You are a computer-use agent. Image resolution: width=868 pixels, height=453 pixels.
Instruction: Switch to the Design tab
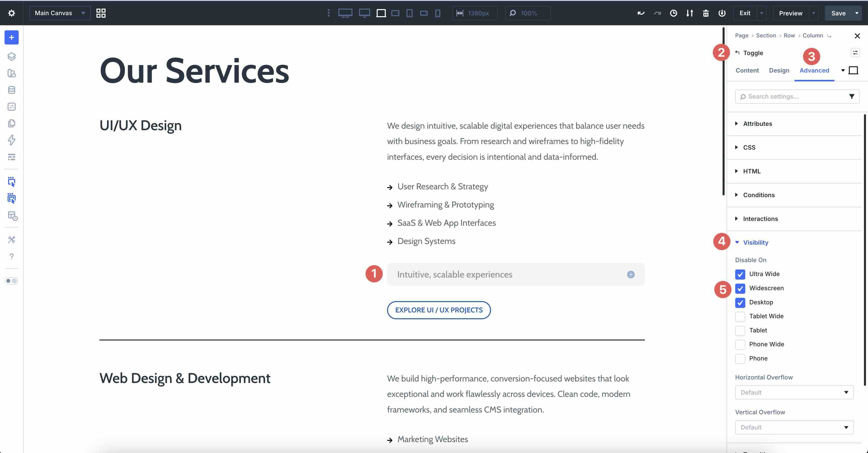click(779, 70)
